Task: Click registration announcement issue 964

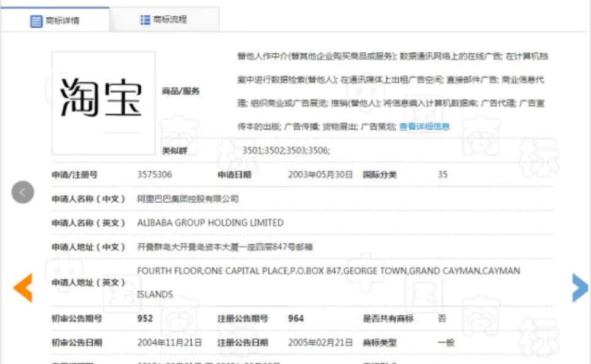Action: [x=296, y=319]
